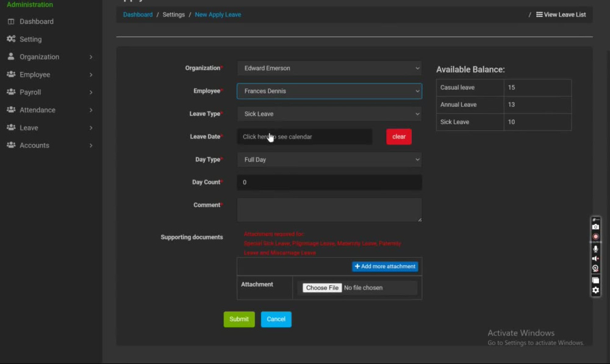The width and height of the screenshot is (610, 364).
Task: Click the Casual leave balance value 15
Action: [x=511, y=88]
